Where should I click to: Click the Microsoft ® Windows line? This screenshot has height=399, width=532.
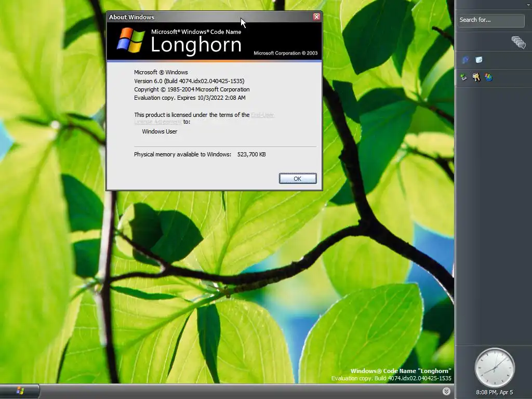pyautogui.click(x=161, y=72)
